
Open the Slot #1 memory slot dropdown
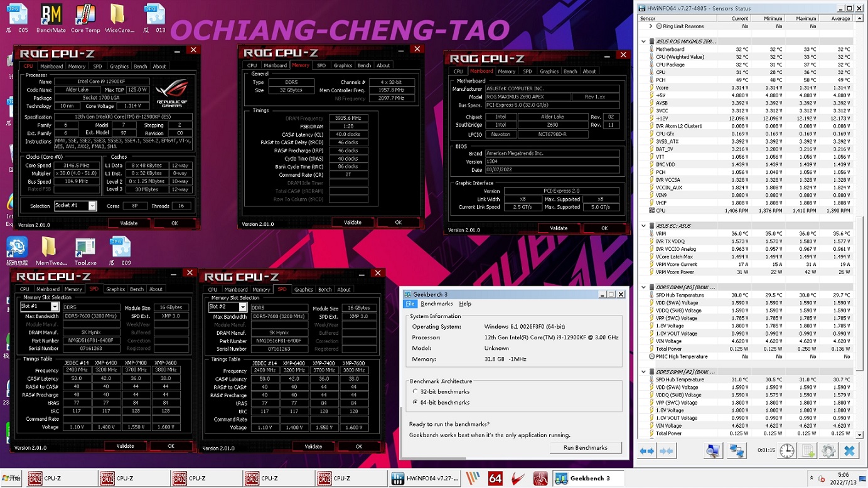55,307
